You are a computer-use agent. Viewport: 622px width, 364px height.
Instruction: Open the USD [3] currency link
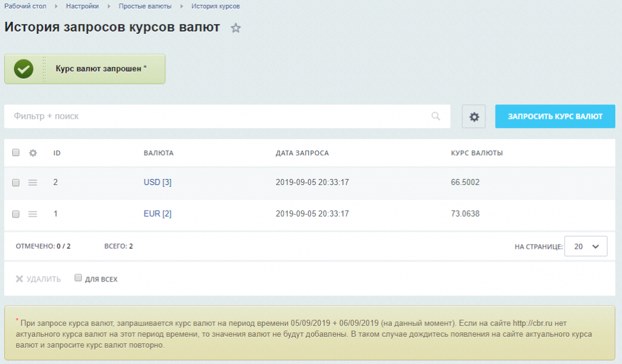(x=157, y=182)
